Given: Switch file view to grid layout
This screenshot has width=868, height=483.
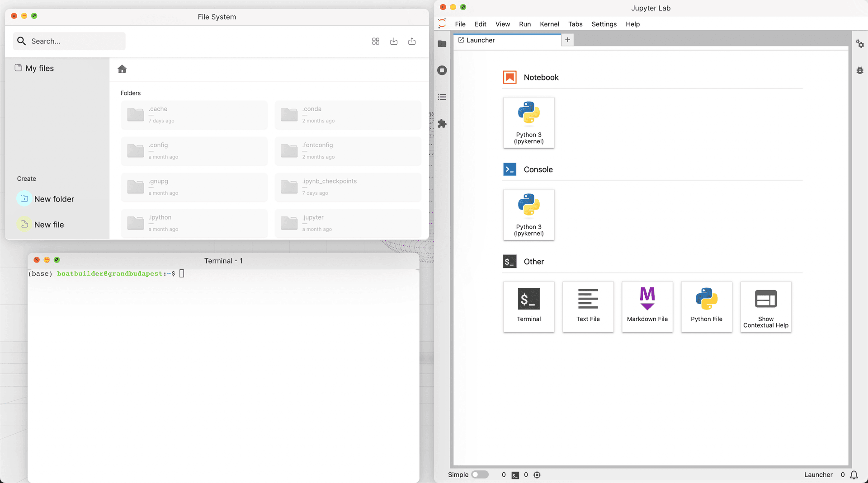Looking at the screenshot, I should (376, 42).
